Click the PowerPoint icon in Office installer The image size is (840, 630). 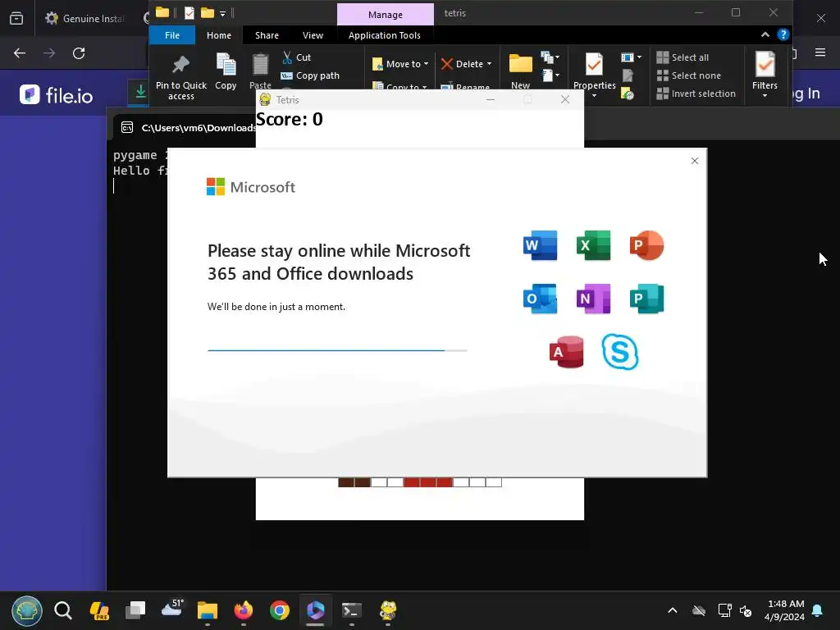pos(646,245)
